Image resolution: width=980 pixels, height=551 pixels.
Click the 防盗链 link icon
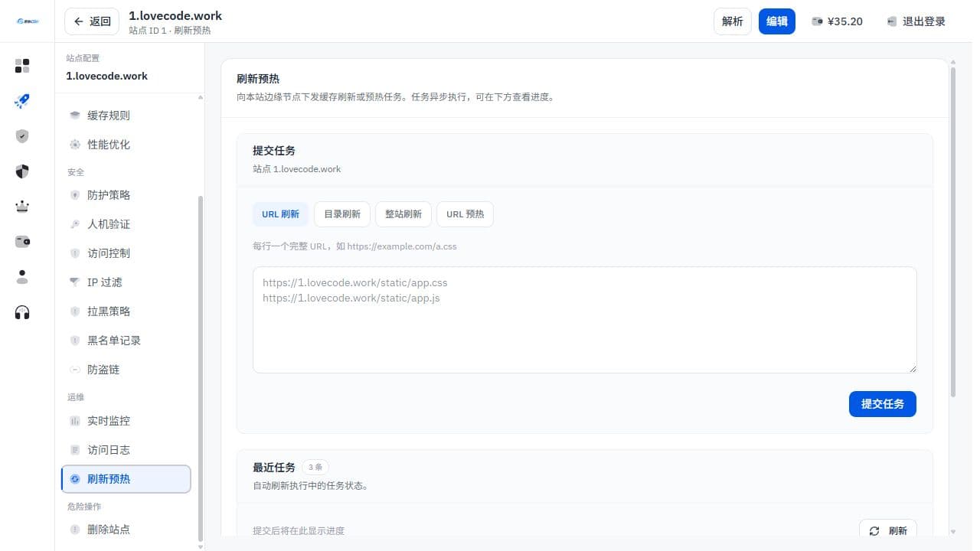tap(75, 370)
